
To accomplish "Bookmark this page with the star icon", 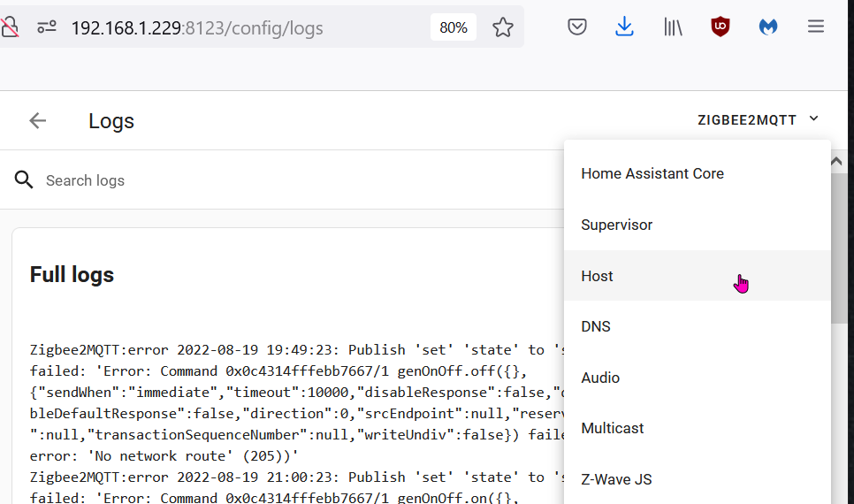I will 503,27.
